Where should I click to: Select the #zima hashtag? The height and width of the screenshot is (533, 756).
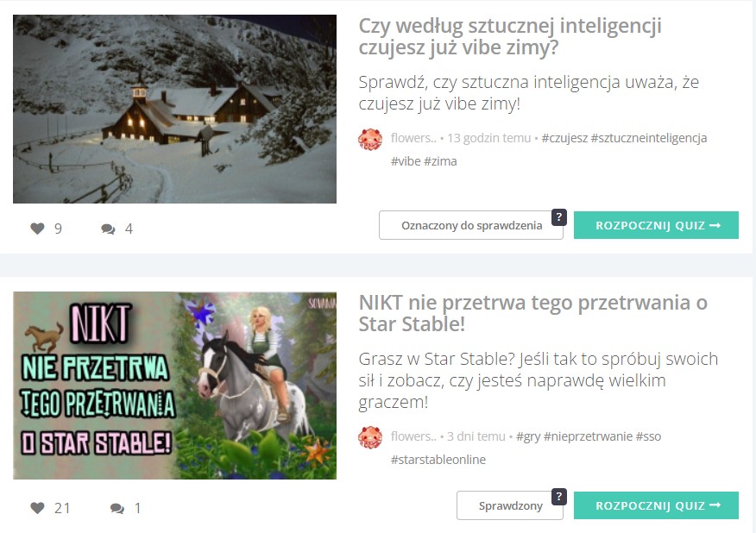pos(440,161)
